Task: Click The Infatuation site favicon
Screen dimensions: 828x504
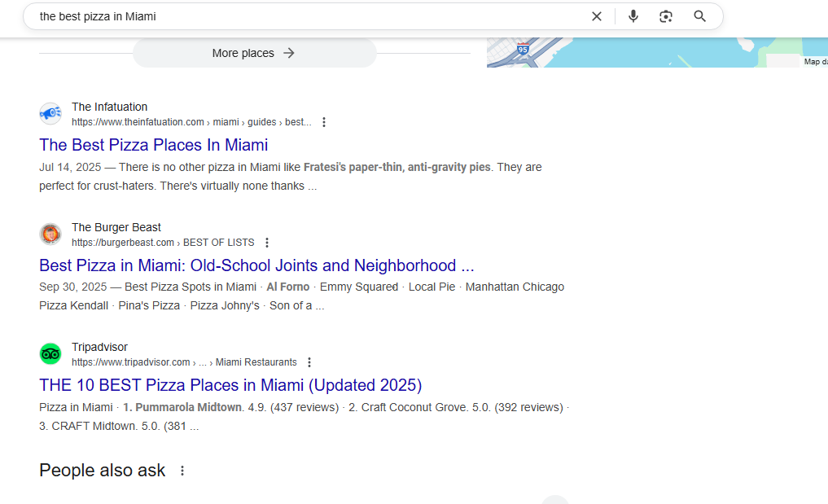Action: tap(50, 114)
